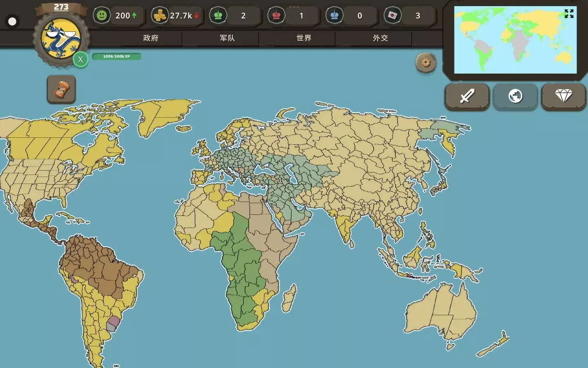The image size is (588, 368).
Task: Open the 政府 tab
Action: pos(151,38)
